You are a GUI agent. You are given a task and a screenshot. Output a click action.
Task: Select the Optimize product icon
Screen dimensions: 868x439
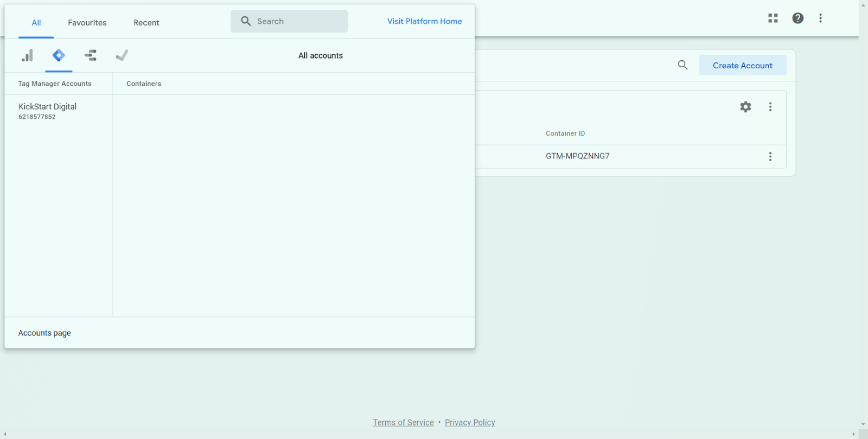[x=91, y=55]
